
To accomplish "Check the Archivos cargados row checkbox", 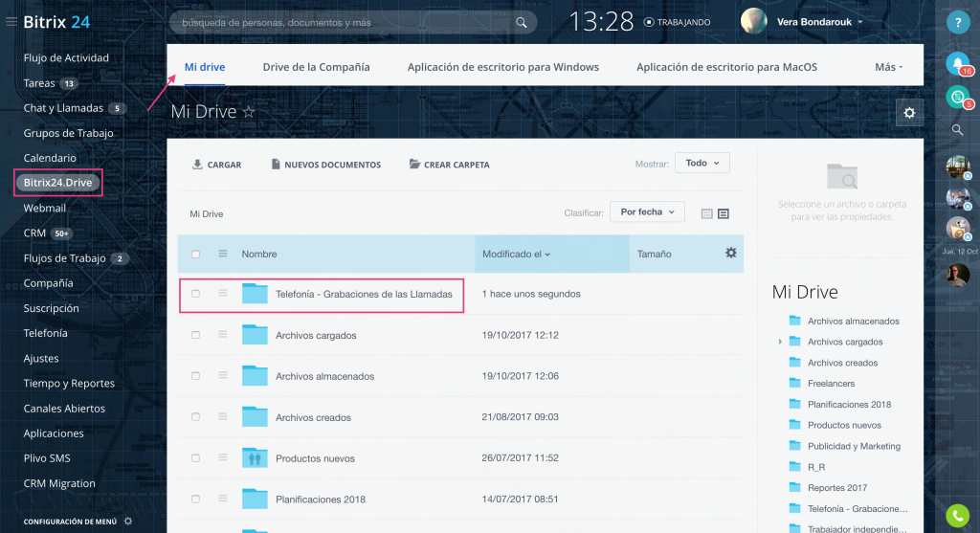I will [x=195, y=335].
